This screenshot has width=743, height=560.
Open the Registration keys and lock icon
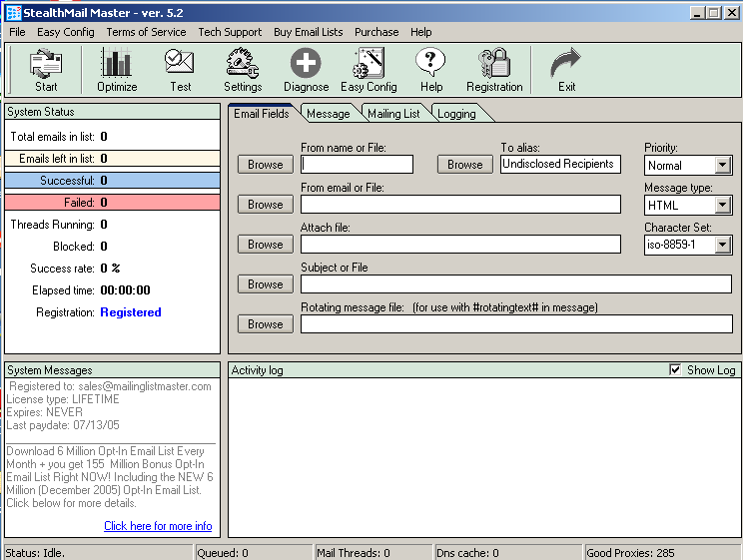494,71
